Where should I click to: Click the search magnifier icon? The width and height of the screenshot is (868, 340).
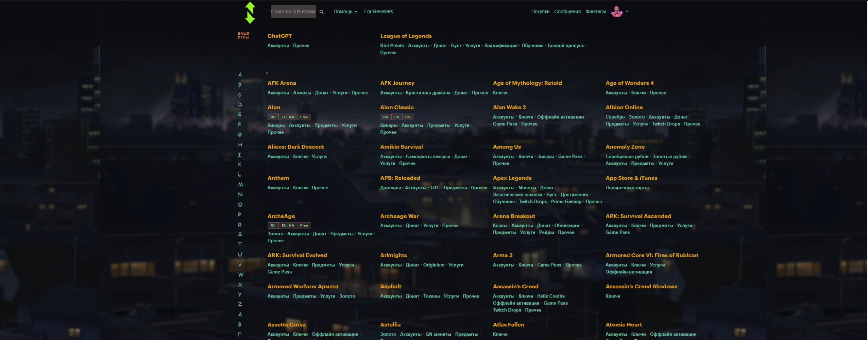click(321, 12)
